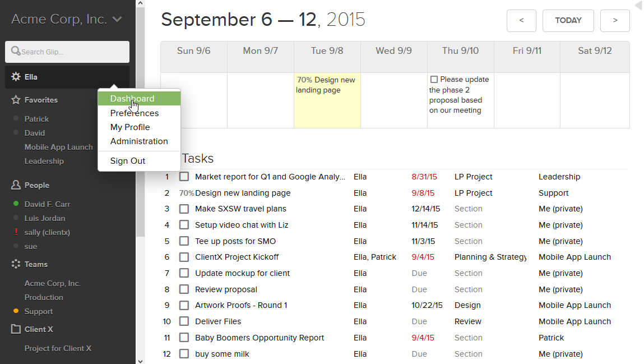
Task: Select Preferences from the Ella menu
Action: click(135, 113)
